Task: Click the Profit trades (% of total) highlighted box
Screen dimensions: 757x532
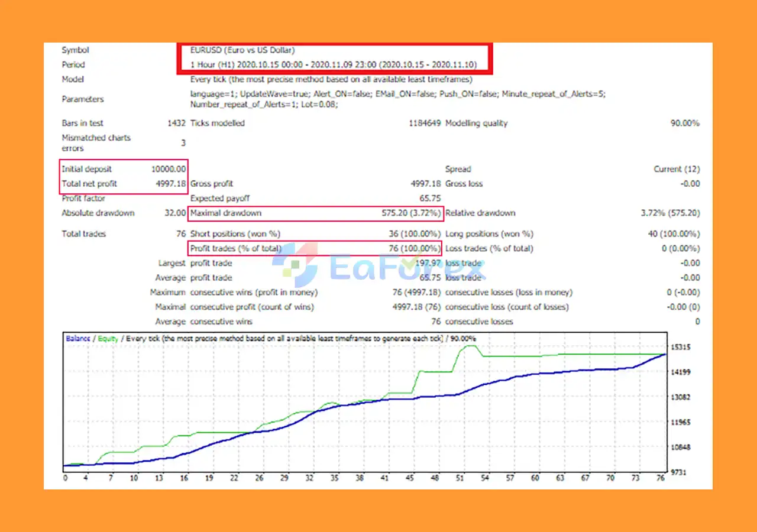Action: click(237, 248)
